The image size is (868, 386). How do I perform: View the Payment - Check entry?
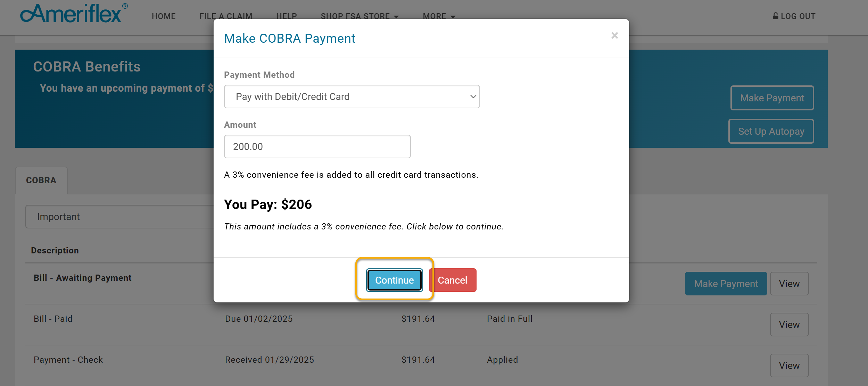[789, 366]
